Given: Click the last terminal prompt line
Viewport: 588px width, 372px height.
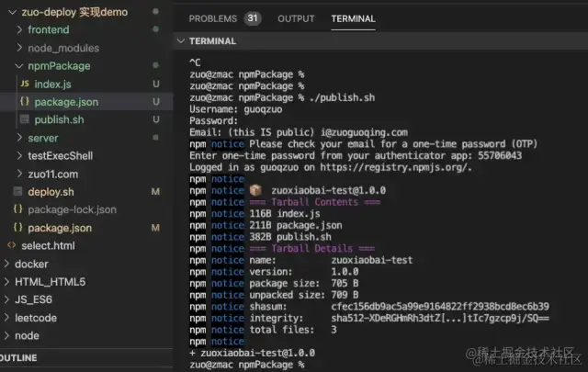Looking at the screenshot, I should tap(247, 365).
